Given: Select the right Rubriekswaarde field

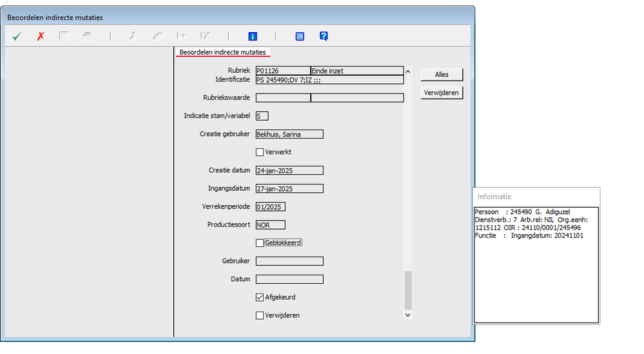Looking at the screenshot, I should [357, 98].
